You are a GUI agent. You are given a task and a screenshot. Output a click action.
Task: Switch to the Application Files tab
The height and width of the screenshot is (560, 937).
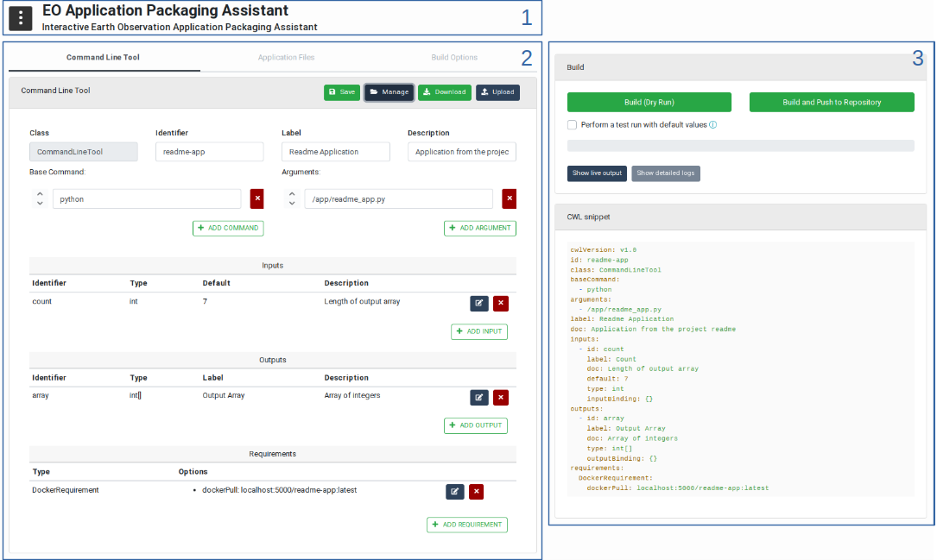(x=286, y=57)
